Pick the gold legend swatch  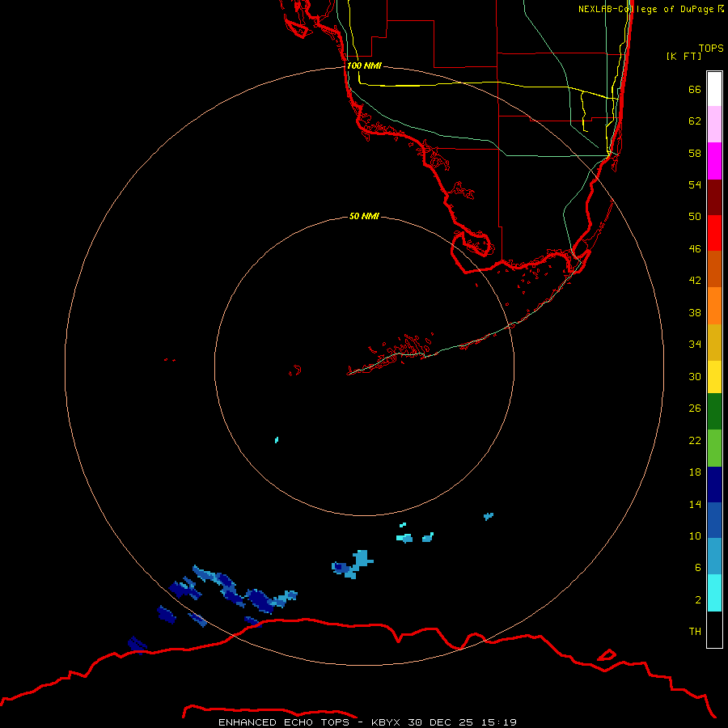coord(714,342)
